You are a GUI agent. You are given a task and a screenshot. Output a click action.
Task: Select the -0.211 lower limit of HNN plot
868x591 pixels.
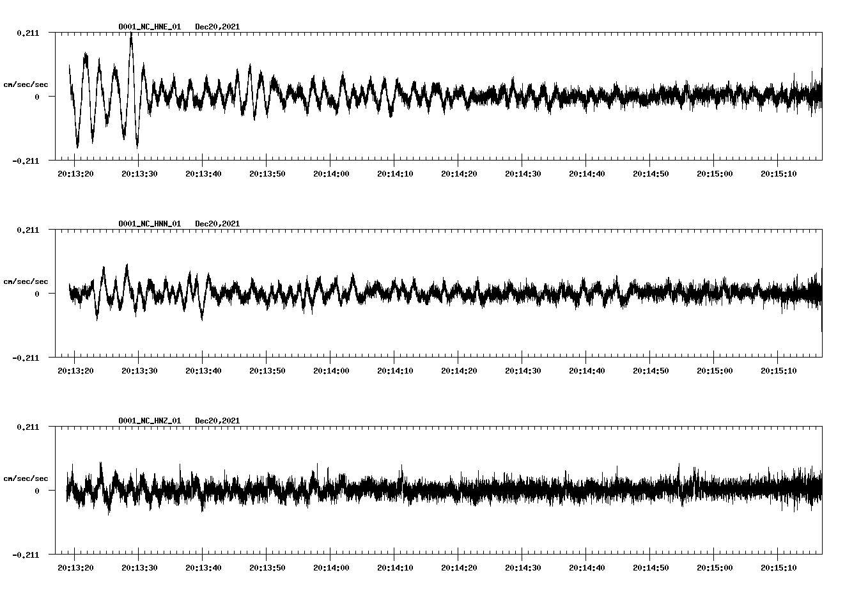(x=26, y=358)
